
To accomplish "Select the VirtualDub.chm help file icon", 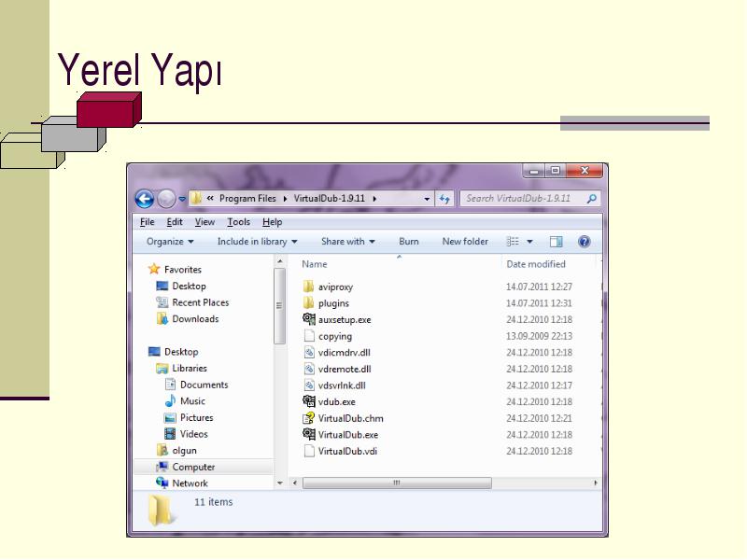I will [x=309, y=418].
